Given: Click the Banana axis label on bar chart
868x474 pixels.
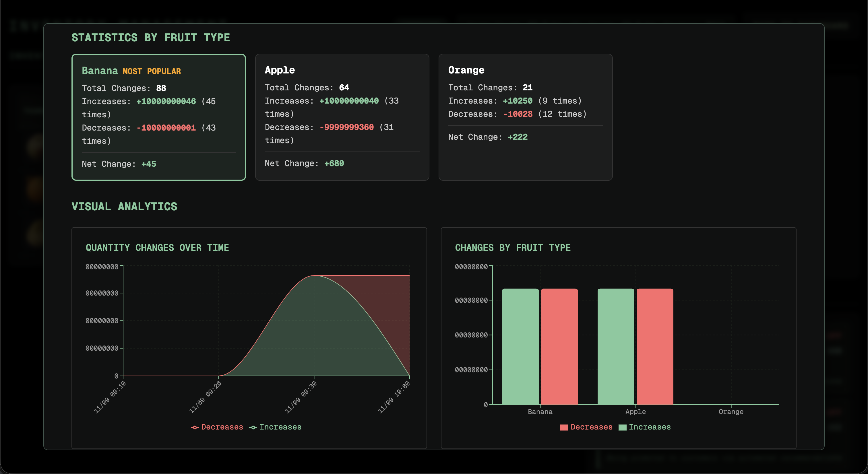Looking at the screenshot, I should 540,411.
